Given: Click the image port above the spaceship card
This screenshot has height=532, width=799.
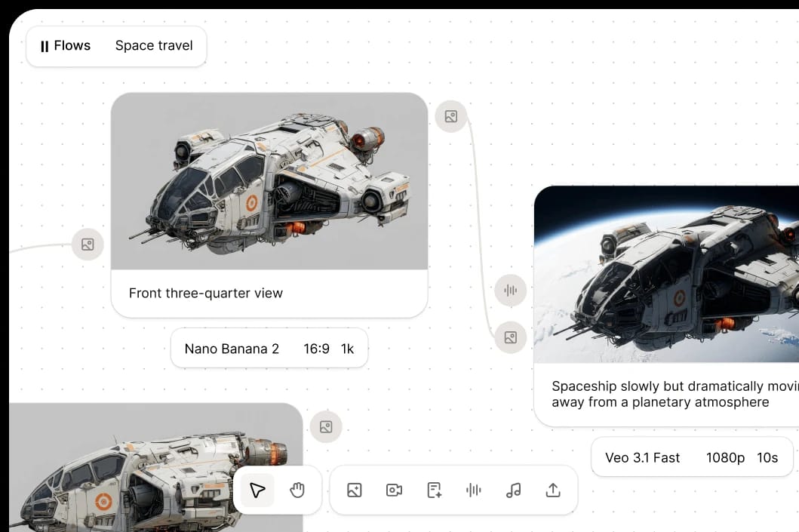Looking at the screenshot, I should 451,116.
